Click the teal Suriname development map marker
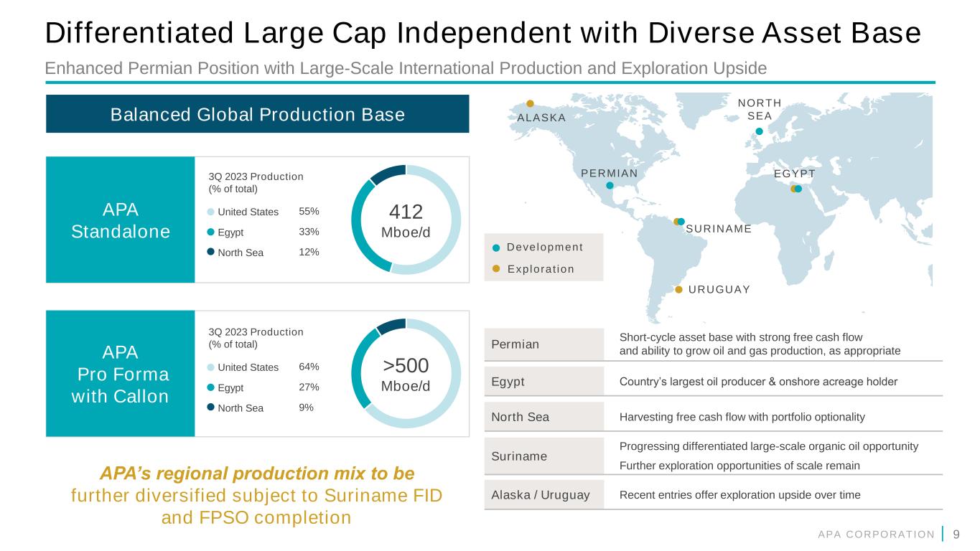 [x=682, y=221]
